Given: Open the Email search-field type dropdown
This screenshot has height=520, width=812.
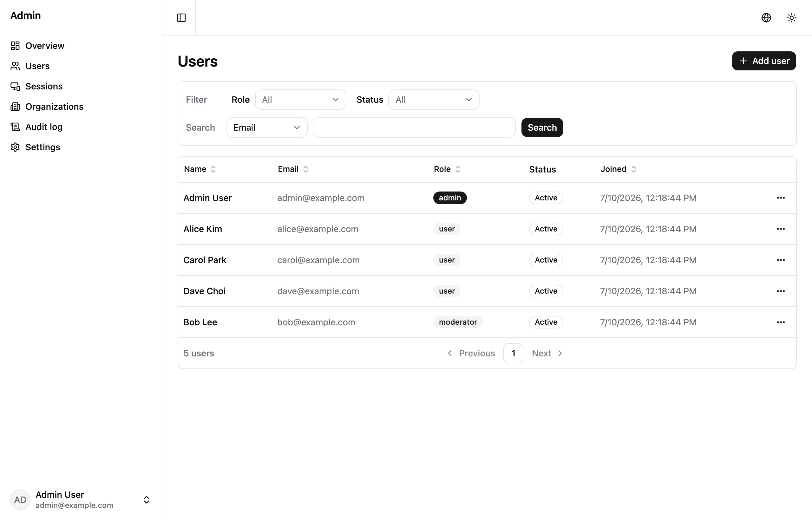Looking at the screenshot, I should 267,127.
